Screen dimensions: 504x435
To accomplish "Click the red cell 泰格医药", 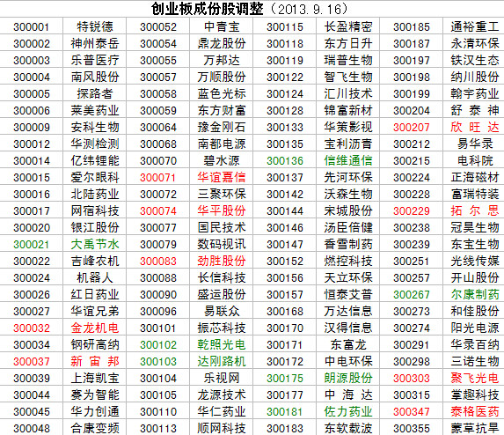I will (x=475, y=411).
